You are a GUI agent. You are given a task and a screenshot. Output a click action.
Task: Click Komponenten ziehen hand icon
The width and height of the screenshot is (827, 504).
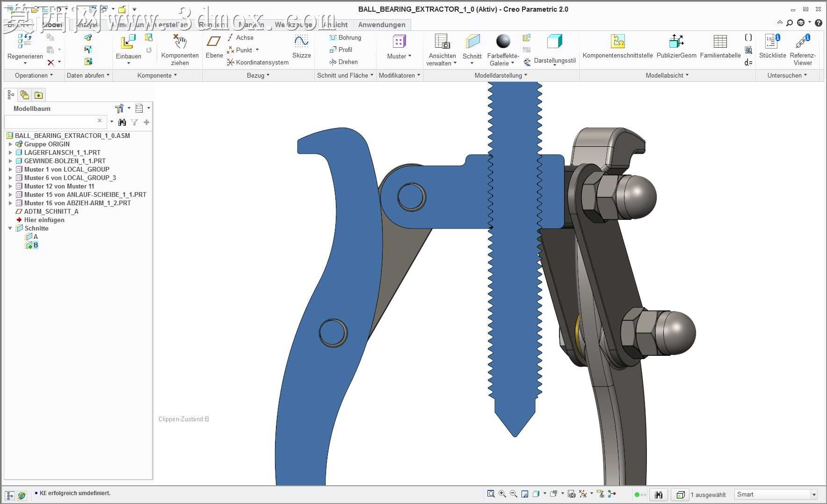coord(180,42)
